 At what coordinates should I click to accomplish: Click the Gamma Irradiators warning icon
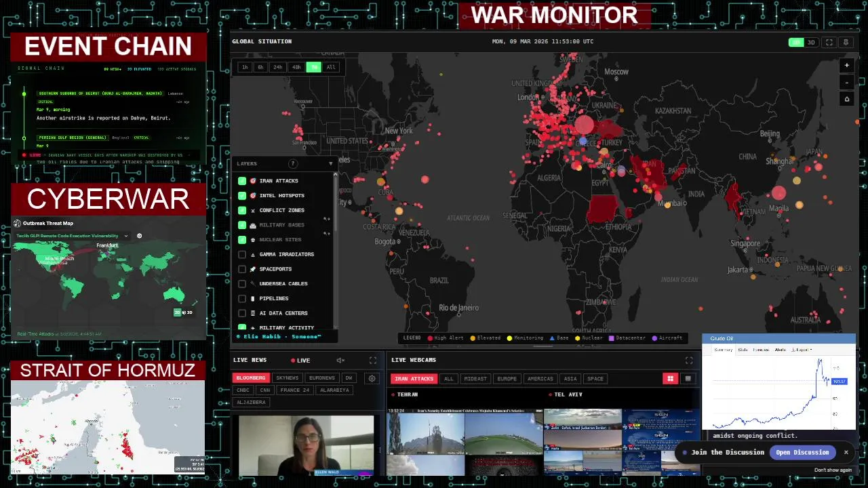click(253, 254)
